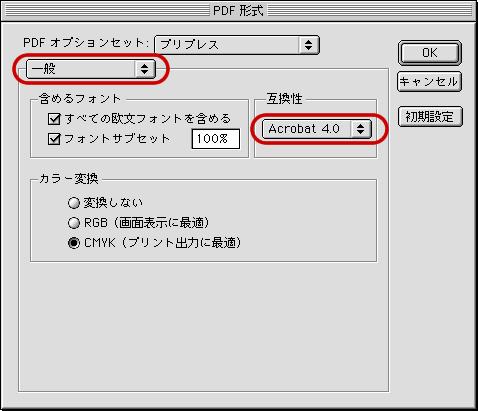Click the フォントサブセット label text

pyautogui.click(x=117, y=139)
